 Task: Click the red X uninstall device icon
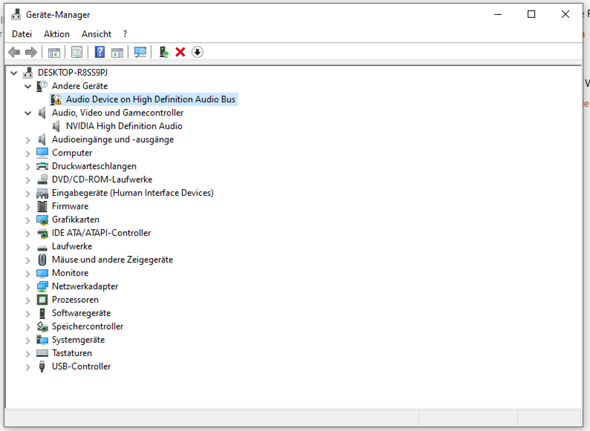pyautogui.click(x=180, y=52)
